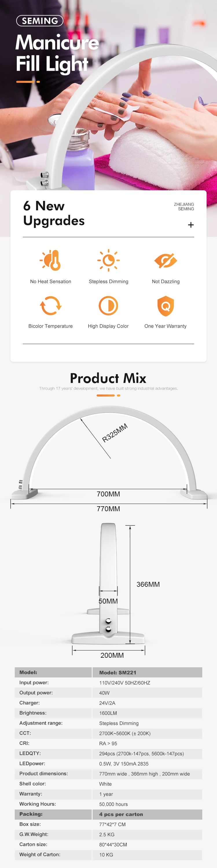Click the CCT 2700K~5600K value cell
The image size is (217, 868).
147,733
